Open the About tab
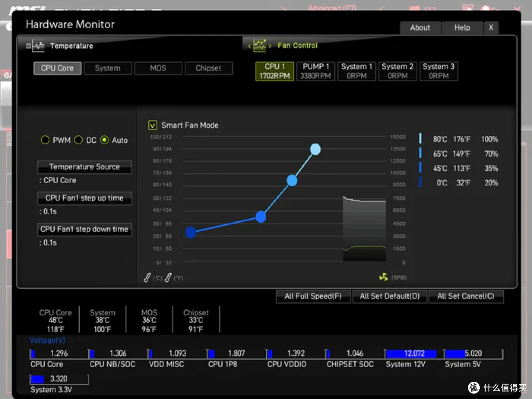Viewport: 532px width, 399px height. [420, 28]
